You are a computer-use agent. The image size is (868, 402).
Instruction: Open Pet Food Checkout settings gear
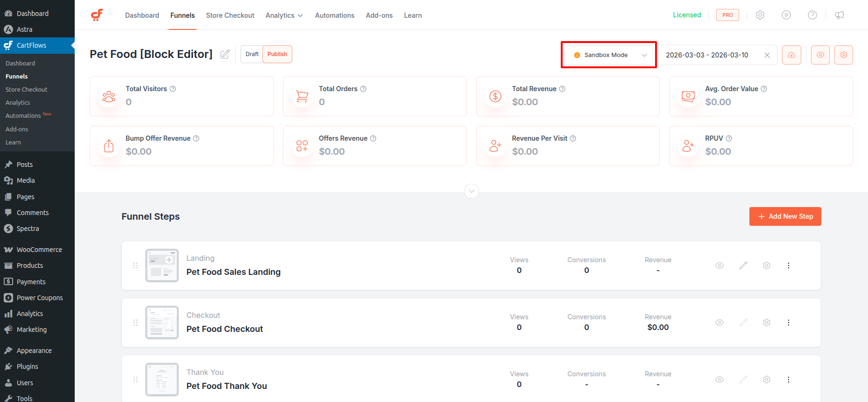767,323
